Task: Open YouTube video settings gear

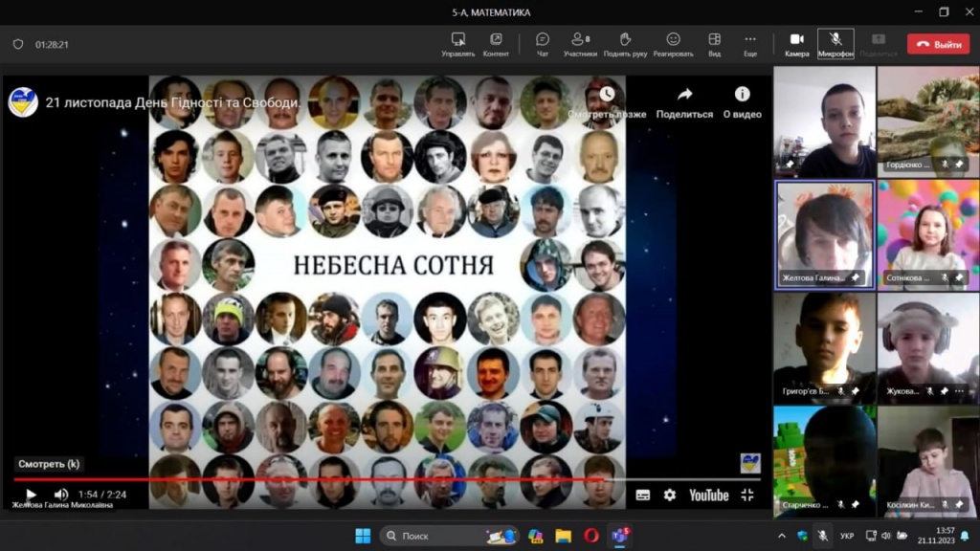Action: click(x=670, y=495)
